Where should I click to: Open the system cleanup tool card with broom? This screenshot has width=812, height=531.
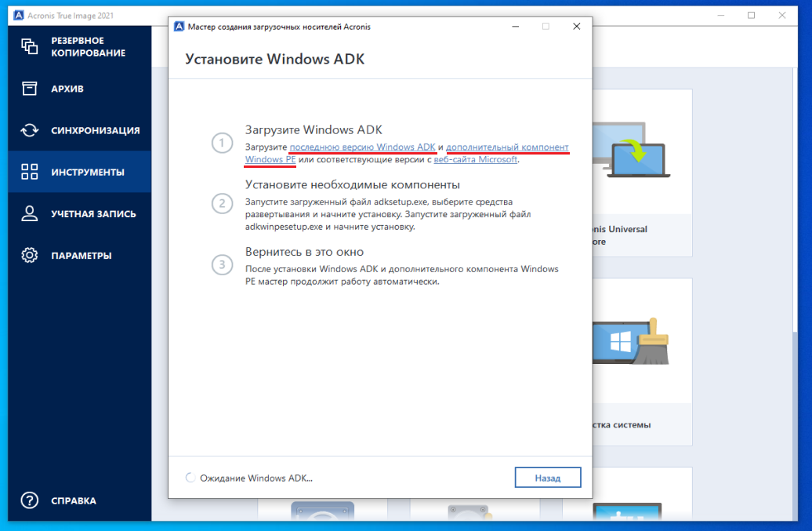point(642,362)
